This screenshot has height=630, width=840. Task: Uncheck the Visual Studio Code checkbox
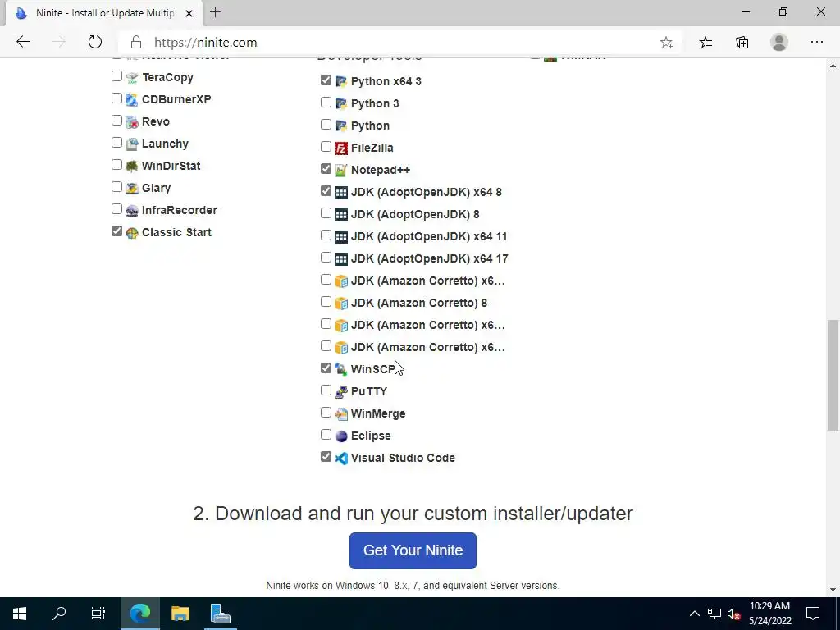[326, 456]
